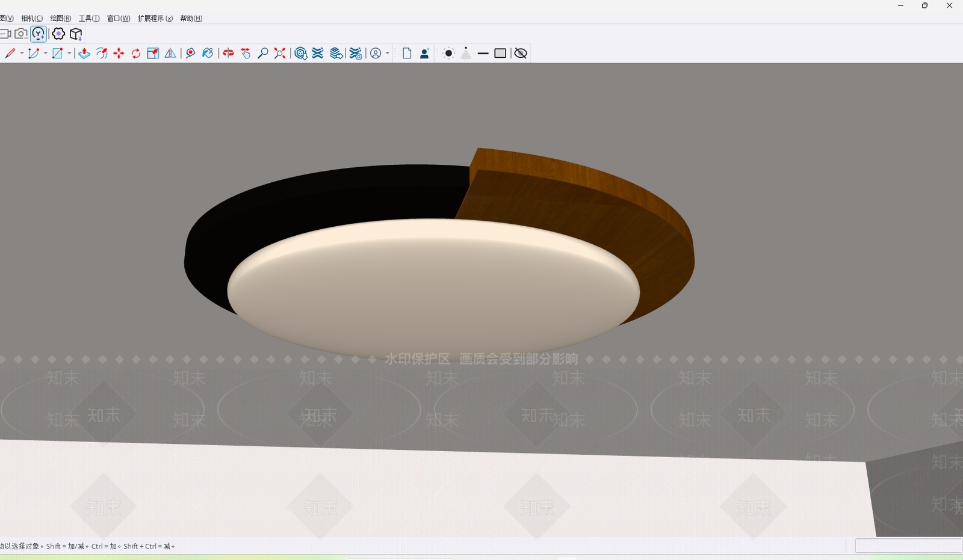
Task: Open the 3D Warehouse icon
Action: (x=301, y=54)
